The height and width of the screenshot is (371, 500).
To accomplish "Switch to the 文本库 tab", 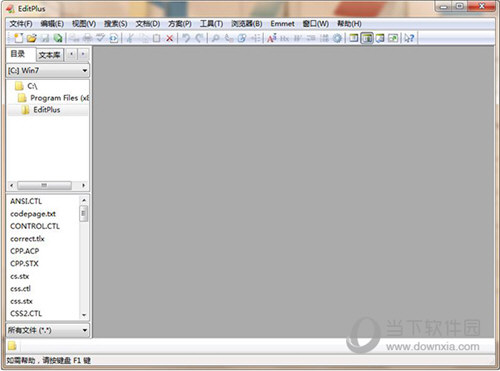I will [x=49, y=55].
